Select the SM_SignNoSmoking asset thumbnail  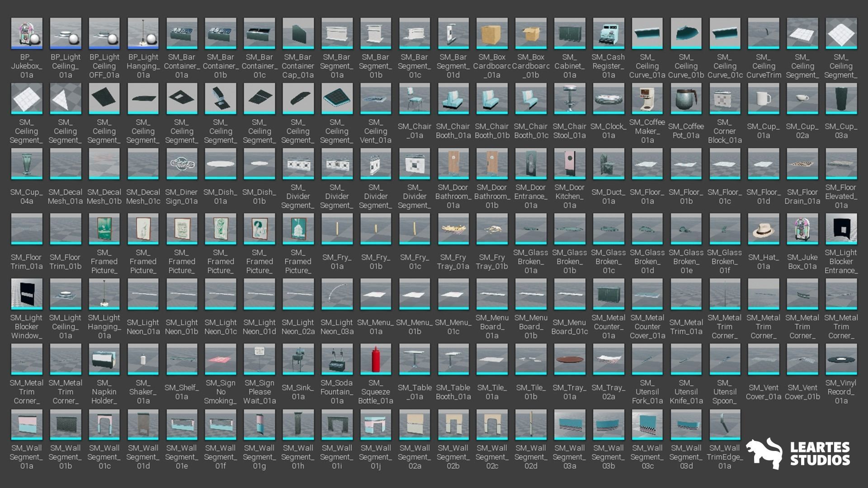pyautogui.click(x=221, y=359)
